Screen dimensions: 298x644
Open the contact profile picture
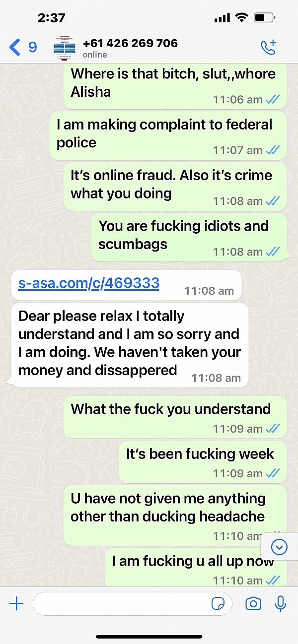[65, 48]
